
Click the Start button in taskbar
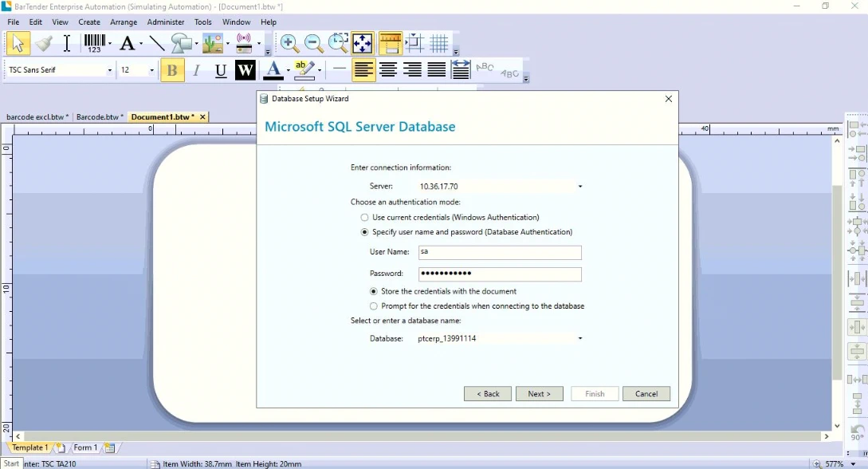(12, 464)
